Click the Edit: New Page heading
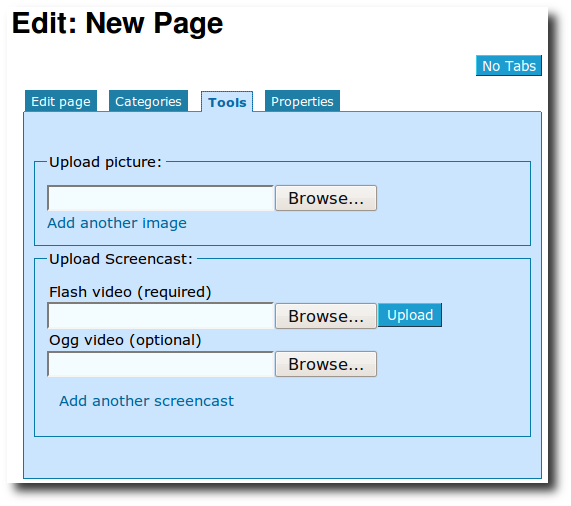The width and height of the screenshot is (571, 506). (x=117, y=23)
